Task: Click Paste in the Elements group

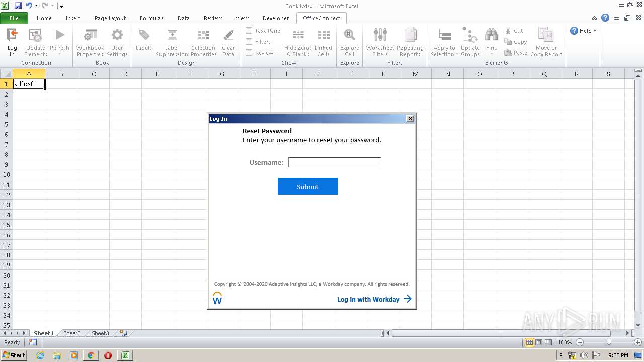Action: [516, 53]
